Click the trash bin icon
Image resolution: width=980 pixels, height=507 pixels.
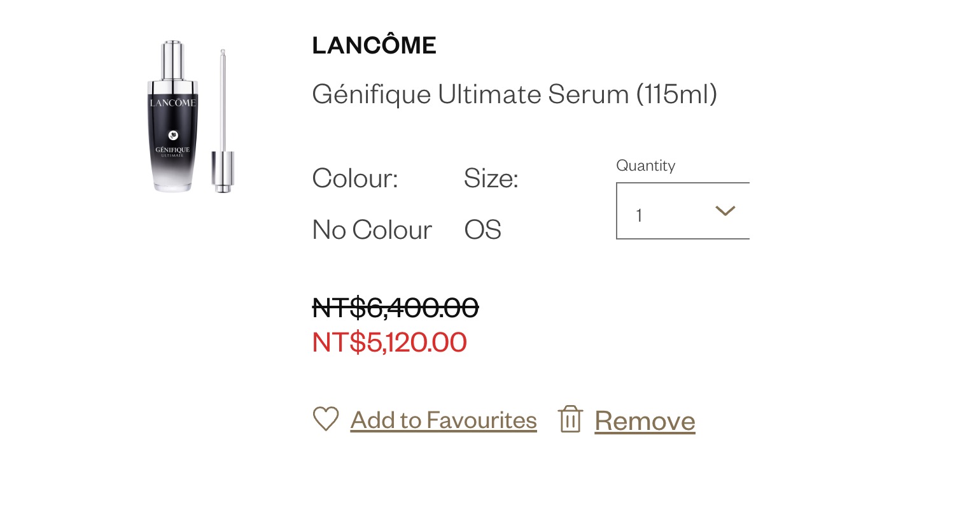point(570,419)
